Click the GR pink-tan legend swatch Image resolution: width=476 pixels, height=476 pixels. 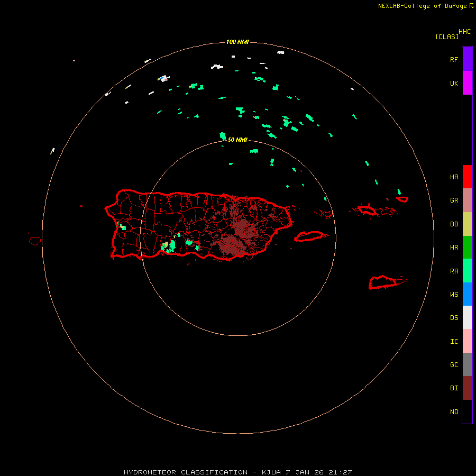(x=467, y=200)
